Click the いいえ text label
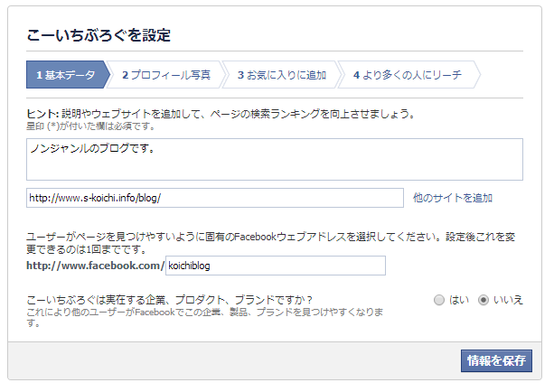The height and width of the screenshot is (392, 554). coord(507,300)
